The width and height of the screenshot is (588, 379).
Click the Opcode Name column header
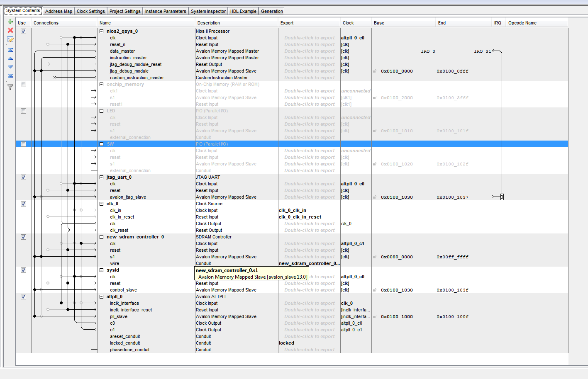[x=537, y=23]
